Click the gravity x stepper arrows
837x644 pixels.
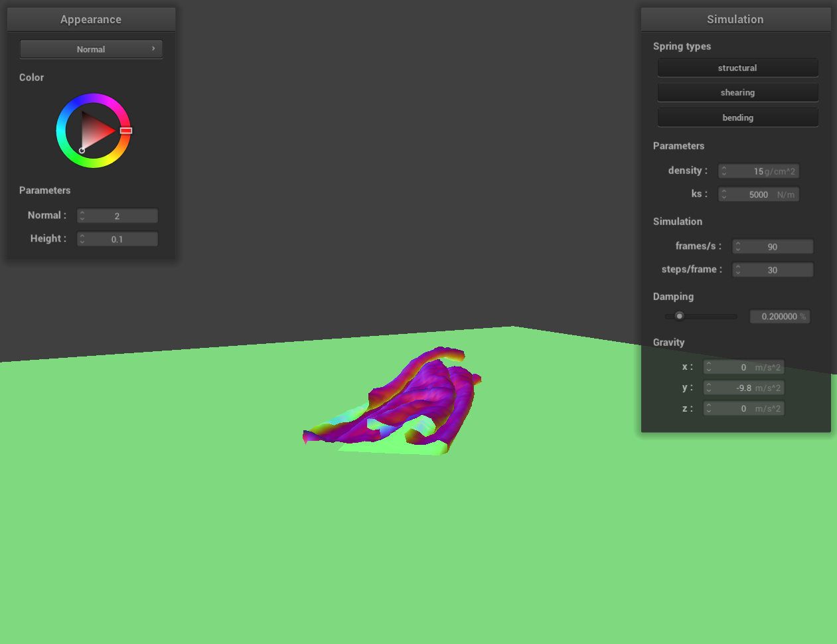(709, 367)
